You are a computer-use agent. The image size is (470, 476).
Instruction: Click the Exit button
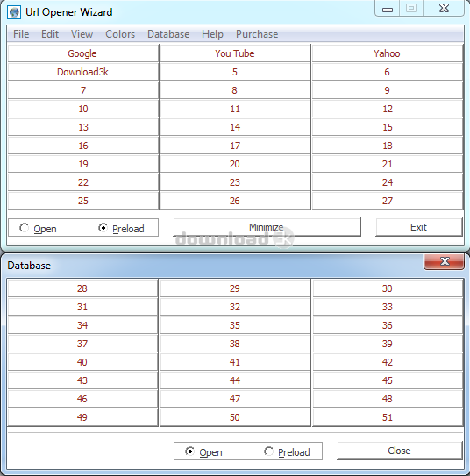coord(418,227)
